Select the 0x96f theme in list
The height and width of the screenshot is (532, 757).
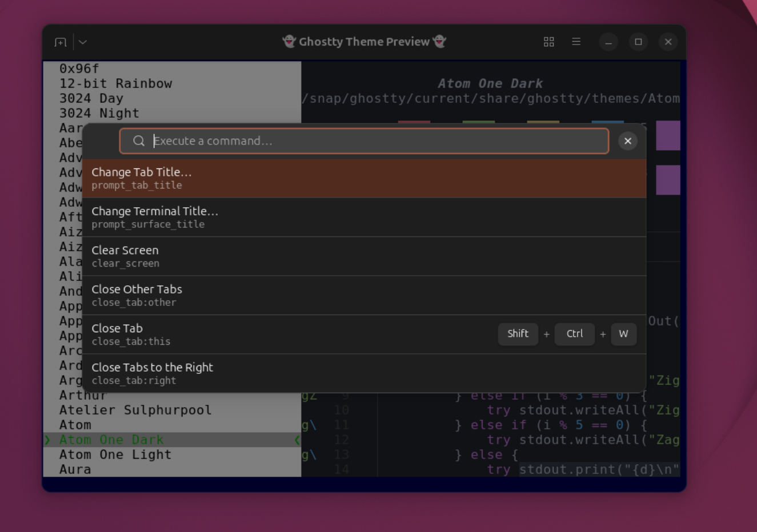(x=79, y=68)
